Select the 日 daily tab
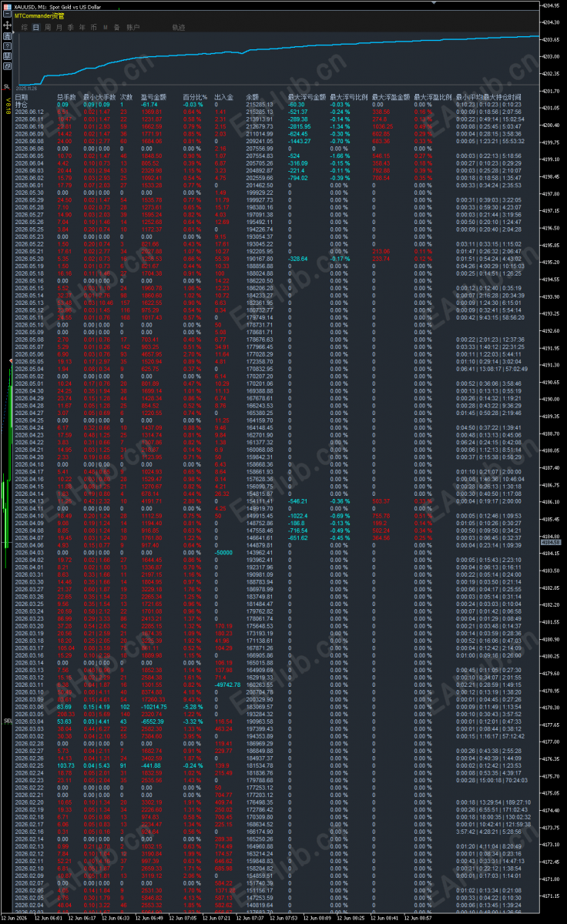567x924 pixels. 36,27
